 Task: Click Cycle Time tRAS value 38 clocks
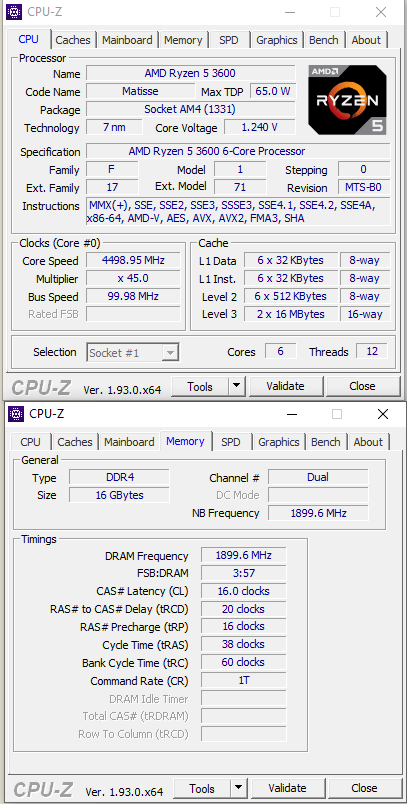pyautogui.click(x=243, y=645)
